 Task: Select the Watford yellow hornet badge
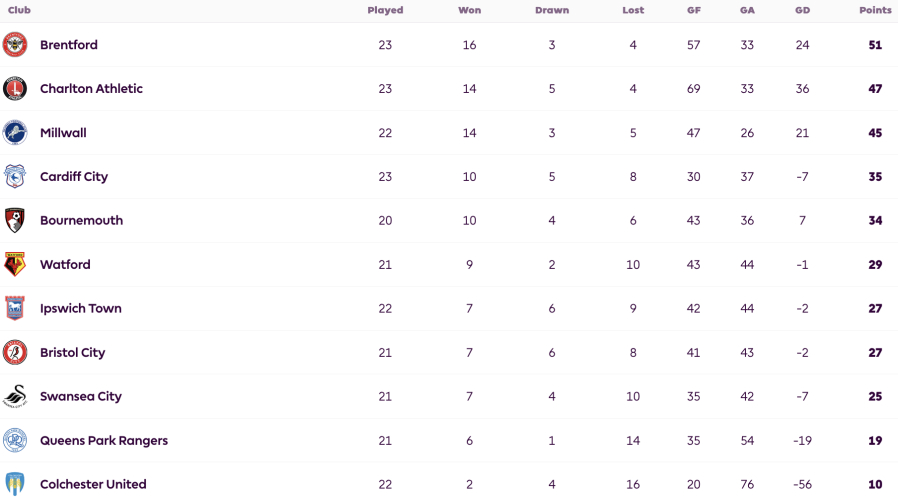(15, 264)
